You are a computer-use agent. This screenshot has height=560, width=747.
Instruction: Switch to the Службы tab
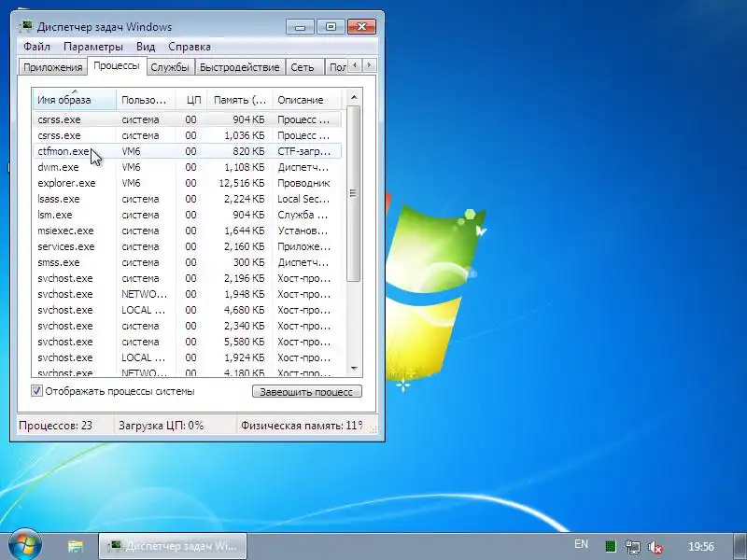(x=170, y=67)
